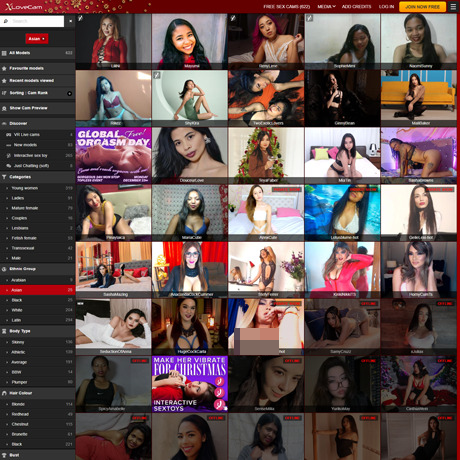Open Free Sex Cams link in header
Image resolution: width=460 pixels, height=460 pixels.
[x=286, y=7]
